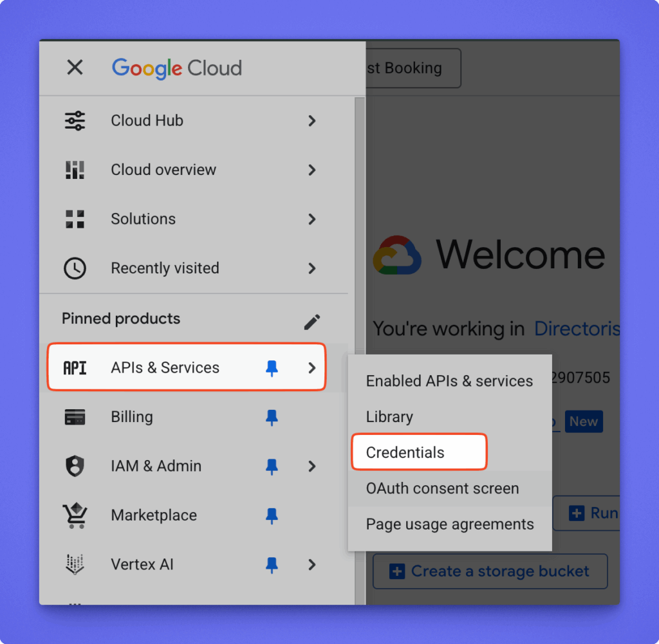
Task: Click the IAM & Admin shield icon
Action: click(75, 466)
